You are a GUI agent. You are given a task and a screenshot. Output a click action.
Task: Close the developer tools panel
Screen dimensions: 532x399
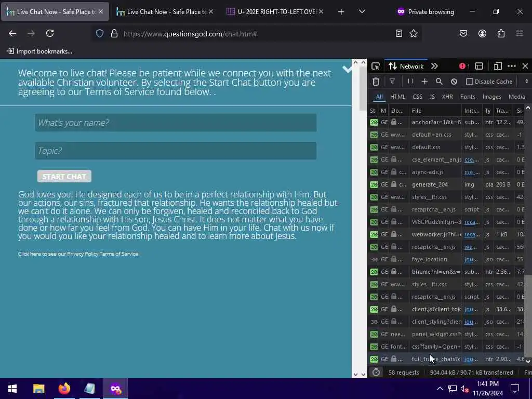(525, 66)
